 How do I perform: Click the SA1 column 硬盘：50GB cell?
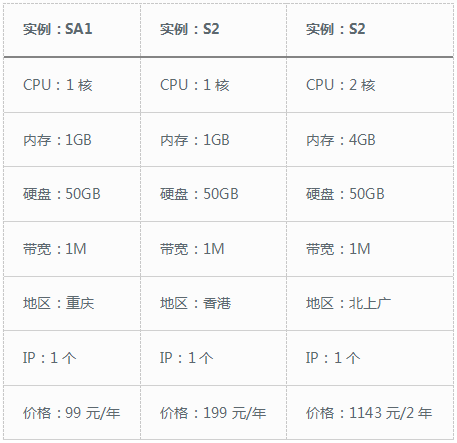pyautogui.click(x=72, y=194)
